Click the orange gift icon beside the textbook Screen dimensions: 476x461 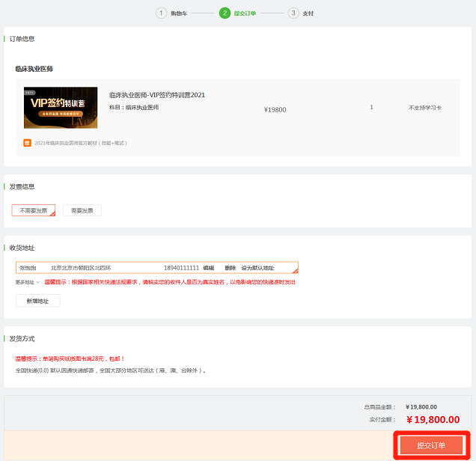(x=28, y=142)
